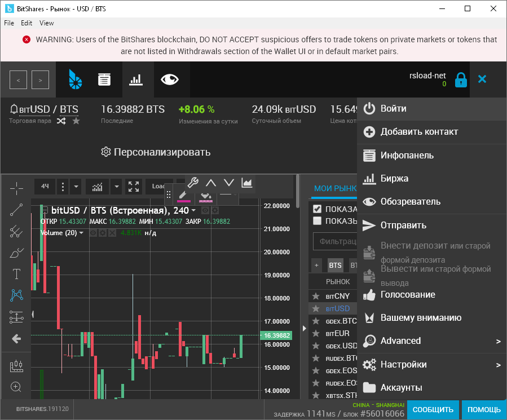Toggle the star favorite on GDEX.BTC market
Viewport: 507px width, 420px height.
316,321
